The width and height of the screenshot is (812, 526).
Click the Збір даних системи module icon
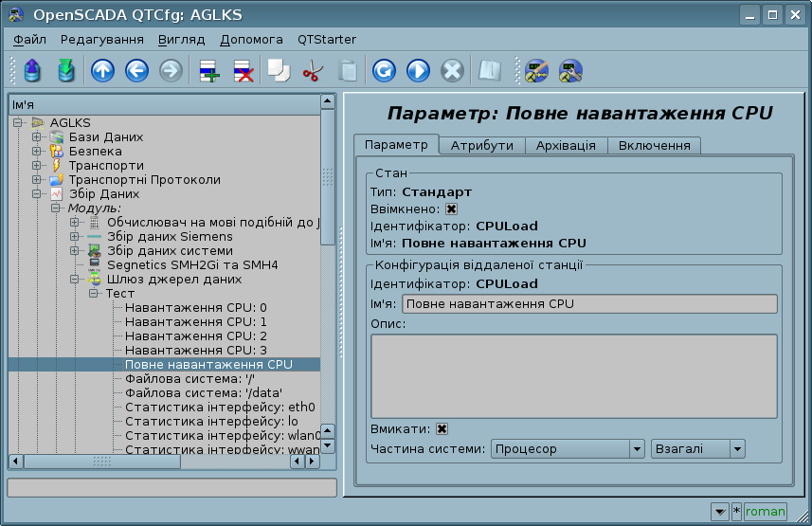pyautogui.click(x=94, y=251)
